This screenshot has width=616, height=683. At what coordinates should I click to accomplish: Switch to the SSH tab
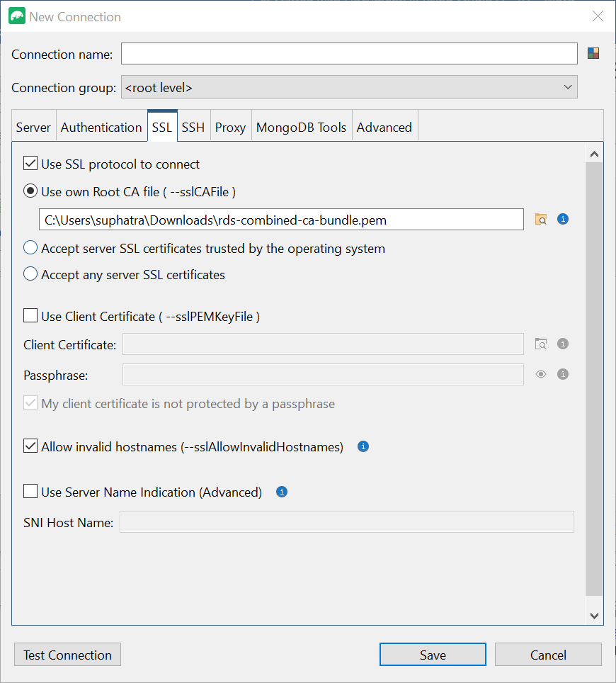[193, 125]
